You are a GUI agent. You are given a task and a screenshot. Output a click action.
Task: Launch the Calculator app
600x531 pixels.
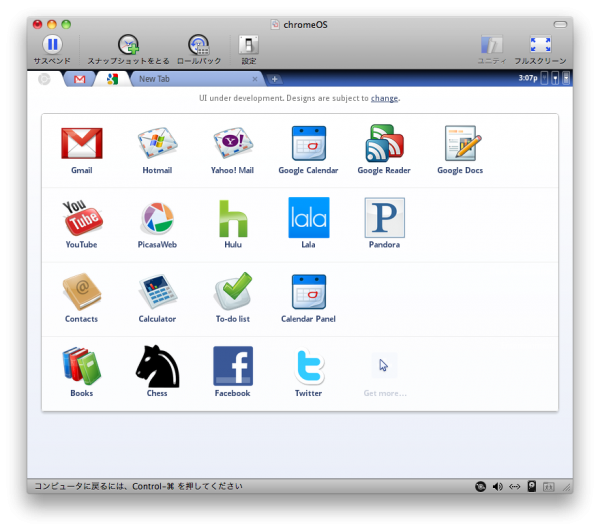tap(157, 291)
